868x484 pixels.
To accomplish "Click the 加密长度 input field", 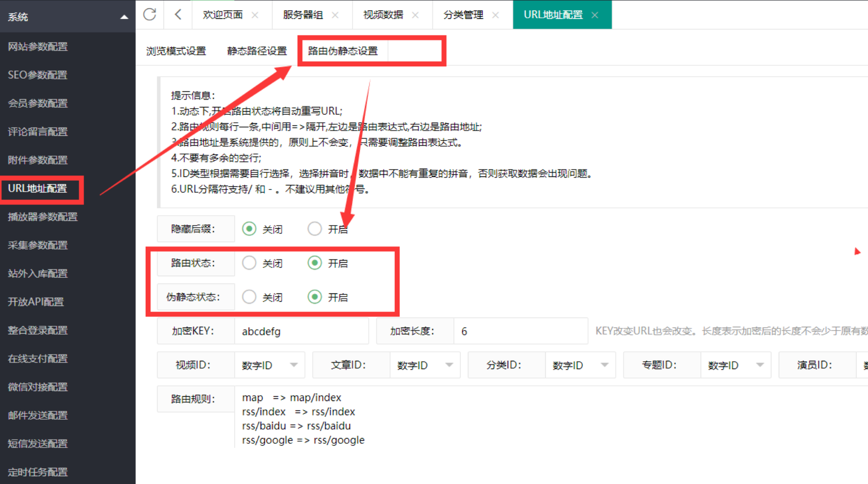I will click(520, 332).
